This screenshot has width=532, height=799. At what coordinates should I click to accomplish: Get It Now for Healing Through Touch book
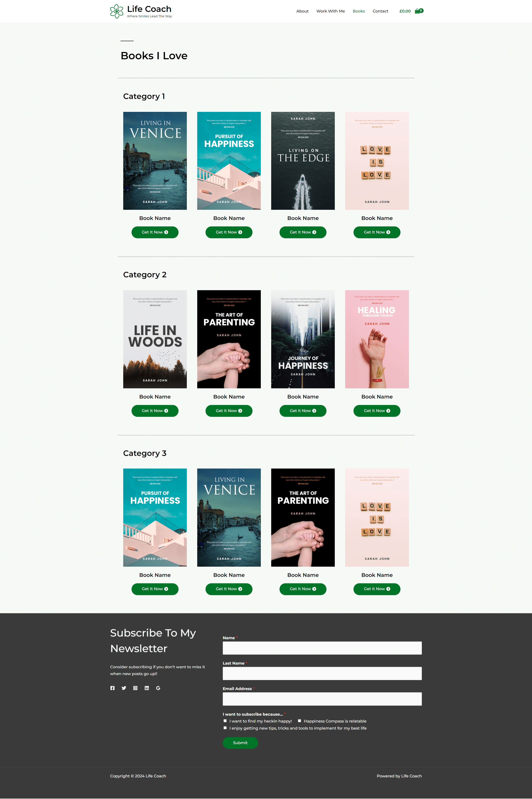pos(377,411)
